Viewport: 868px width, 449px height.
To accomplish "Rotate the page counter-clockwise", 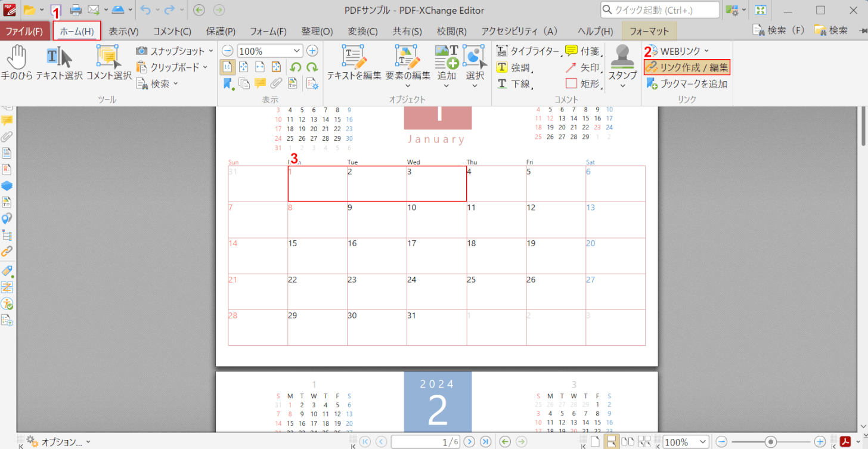I will click(295, 67).
